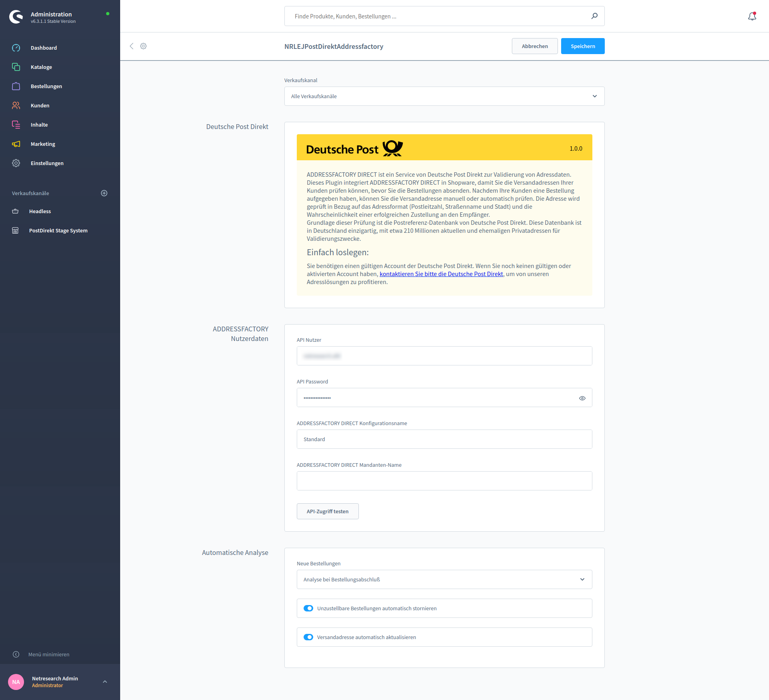Click the Deutsche Post Direkt contact link

(441, 274)
